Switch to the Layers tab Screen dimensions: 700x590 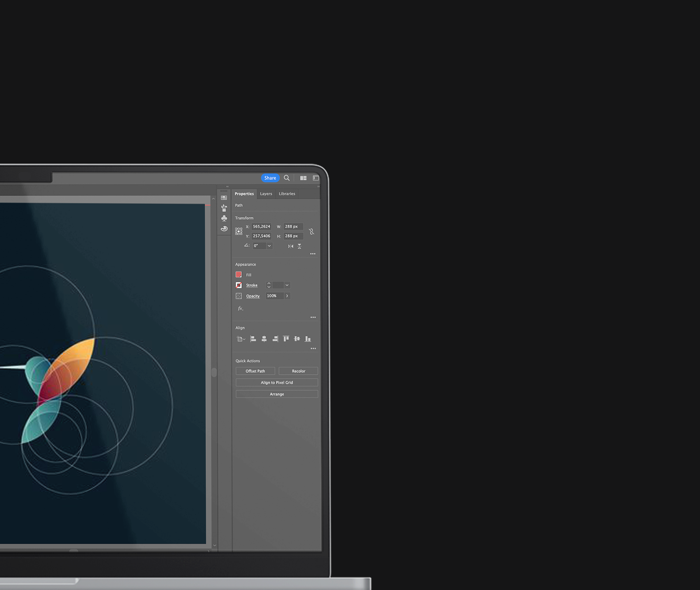tap(266, 194)
